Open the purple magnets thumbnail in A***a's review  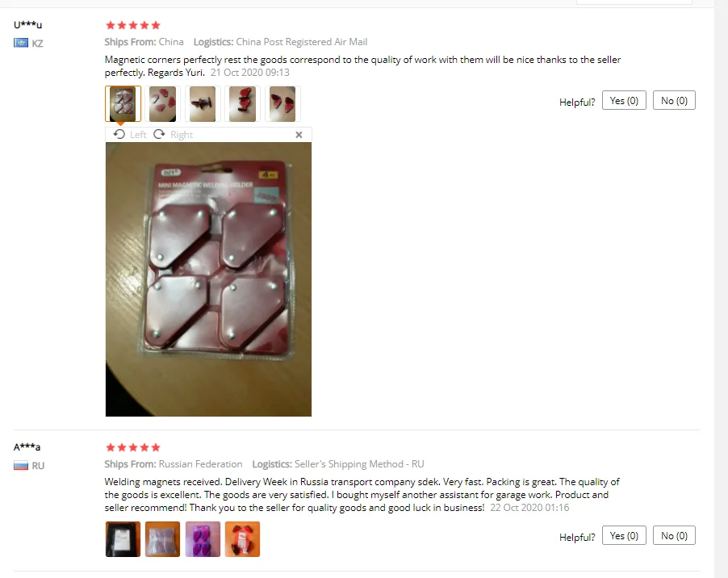tap(203, 539)
